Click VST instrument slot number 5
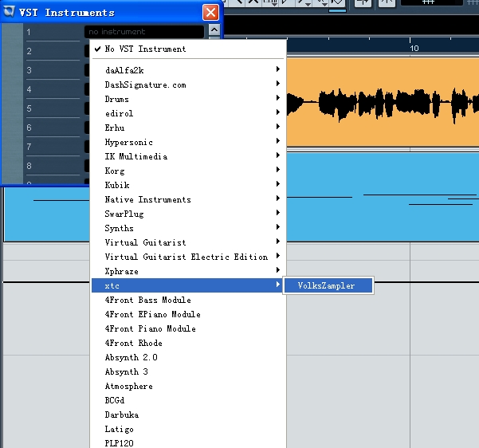The image size is (479, 448). [x=29, y=108]
